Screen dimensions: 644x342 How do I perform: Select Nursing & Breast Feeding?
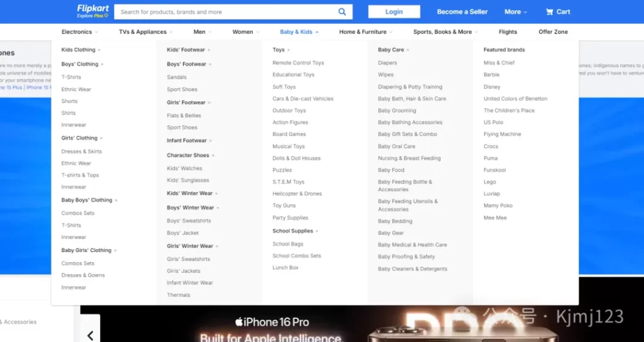409,158
